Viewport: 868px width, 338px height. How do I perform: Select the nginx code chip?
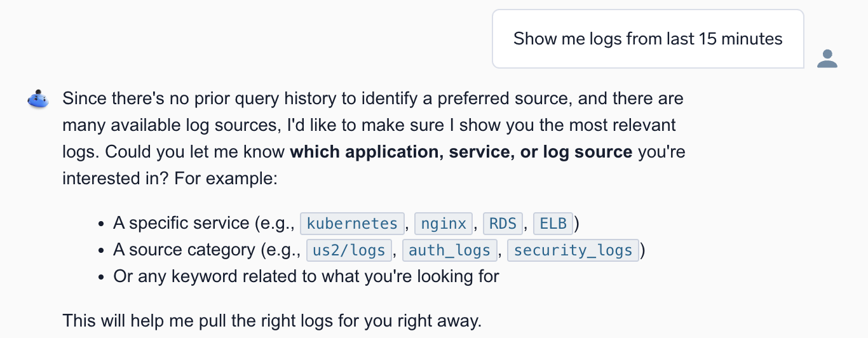(x=444, y=223)
